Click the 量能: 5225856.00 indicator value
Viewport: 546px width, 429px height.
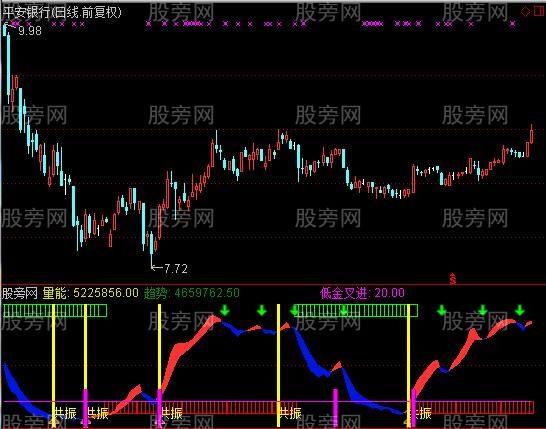click(x=91, y=293)
